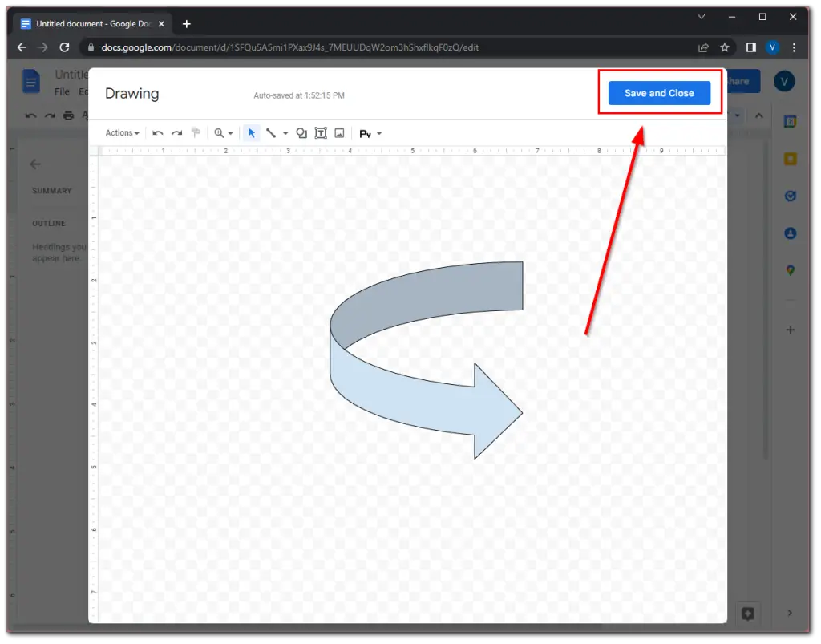
Task: Select the Line tool
Action: pos(272,132)
